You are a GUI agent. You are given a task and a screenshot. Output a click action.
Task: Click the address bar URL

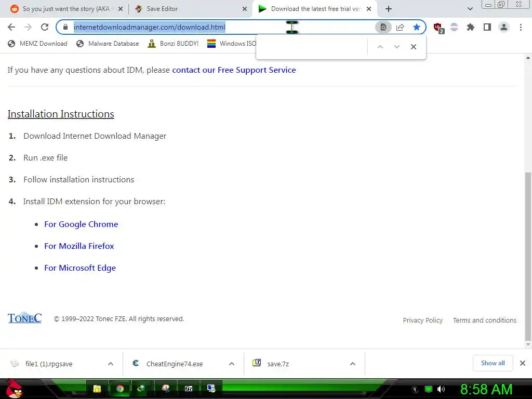point(149,27)
